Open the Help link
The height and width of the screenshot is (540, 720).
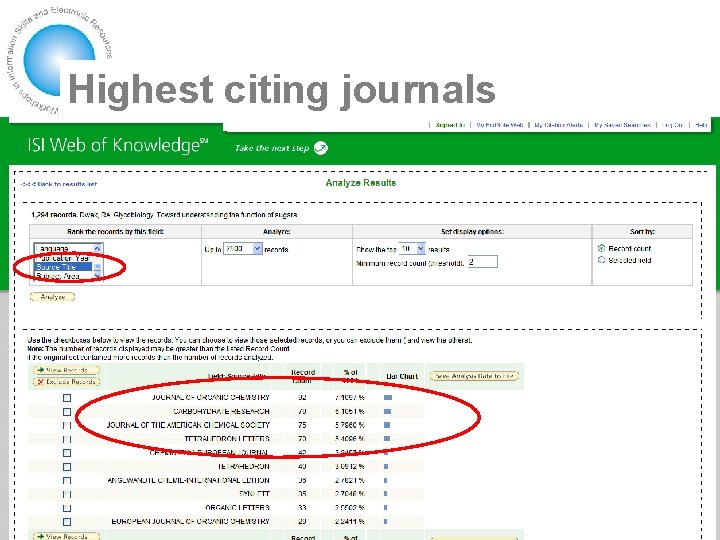701,125
